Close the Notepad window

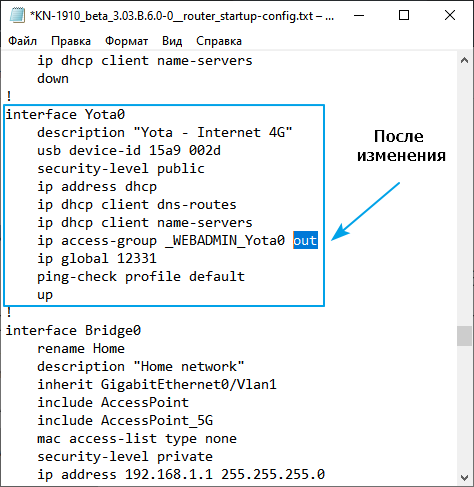450,15
